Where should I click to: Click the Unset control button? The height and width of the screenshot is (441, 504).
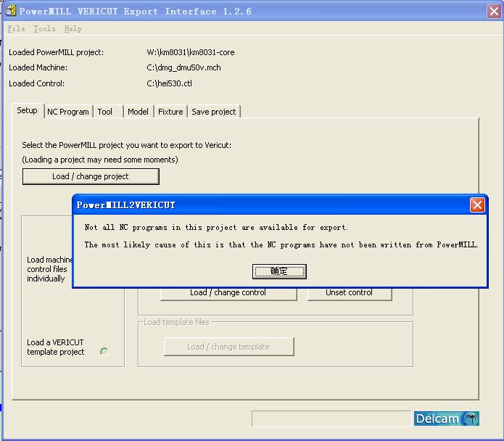(349, 293)
